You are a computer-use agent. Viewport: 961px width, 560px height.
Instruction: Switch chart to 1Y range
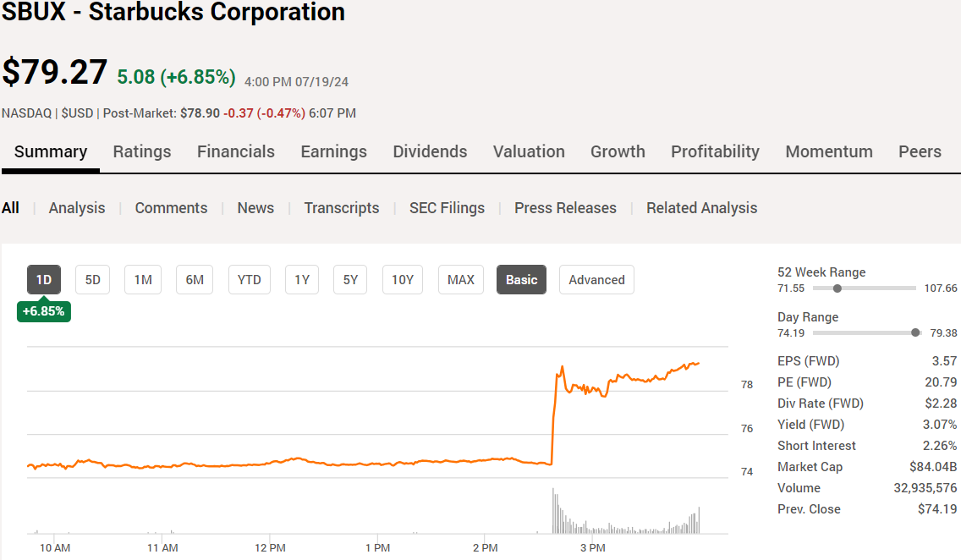point(301,279)
